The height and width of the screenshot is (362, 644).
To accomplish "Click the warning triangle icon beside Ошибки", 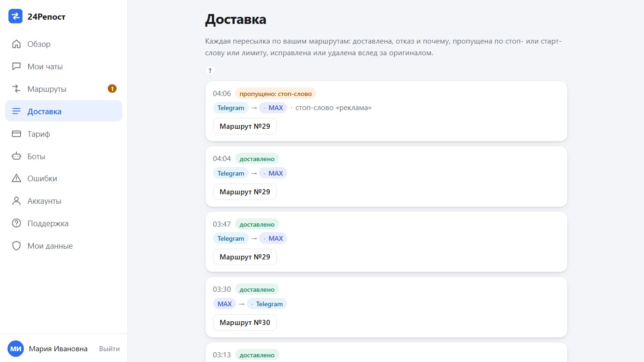I will (x=16, y=178).
